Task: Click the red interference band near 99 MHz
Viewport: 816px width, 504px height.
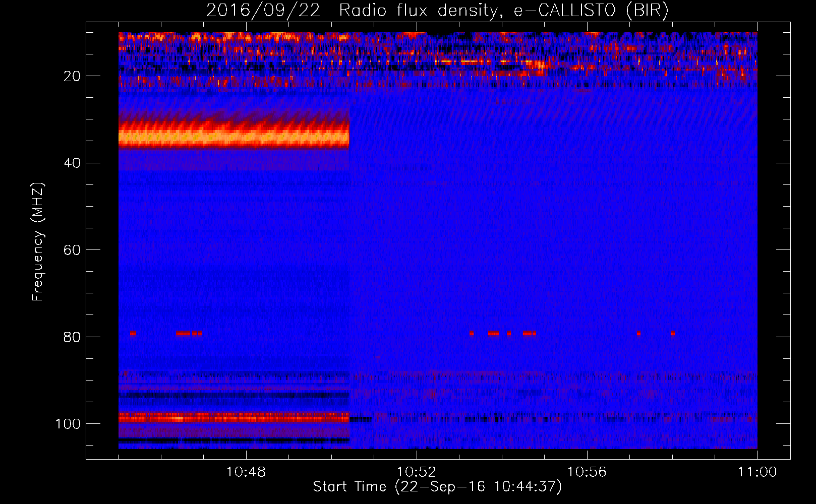Action: pos(234,417)
